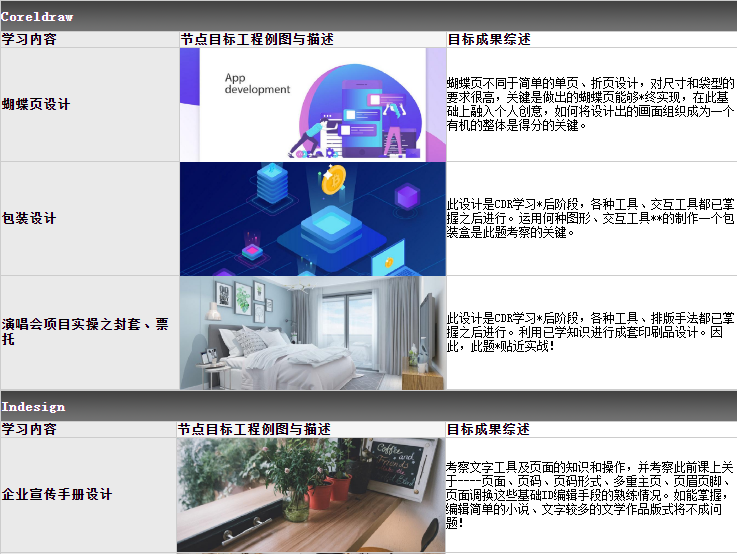This screenshot has width=737, height=554.
Task: Click the 包装设计 description text
Action: pos(590,218)
